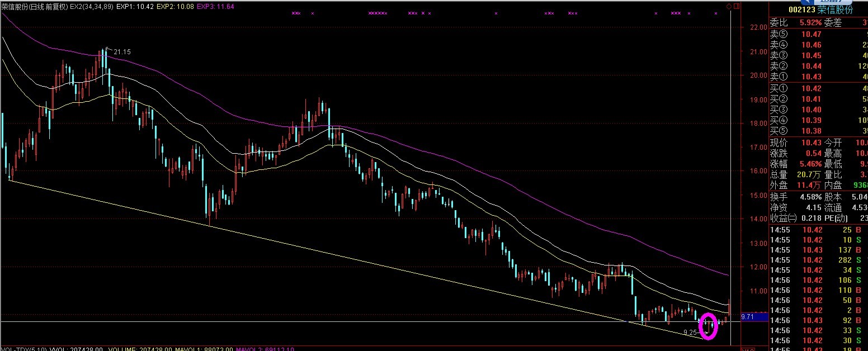Select the 卖③ row at 10.45
868x351 pixels.
pos(819,55)
